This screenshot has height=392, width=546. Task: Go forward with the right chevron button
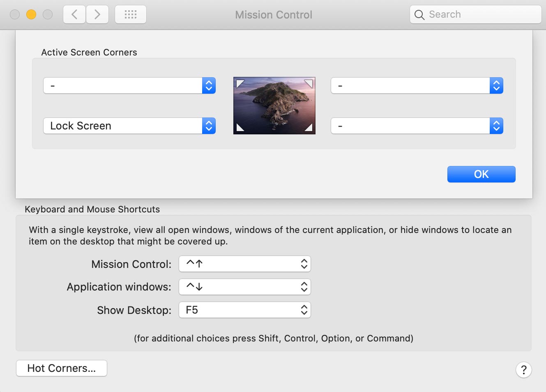coord(97,15)
